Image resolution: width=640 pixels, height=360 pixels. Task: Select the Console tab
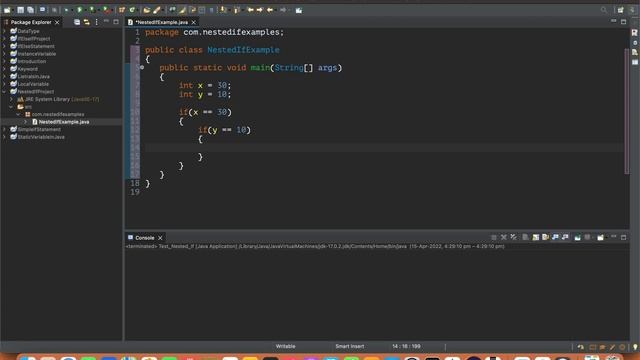(x=144, y=238)
